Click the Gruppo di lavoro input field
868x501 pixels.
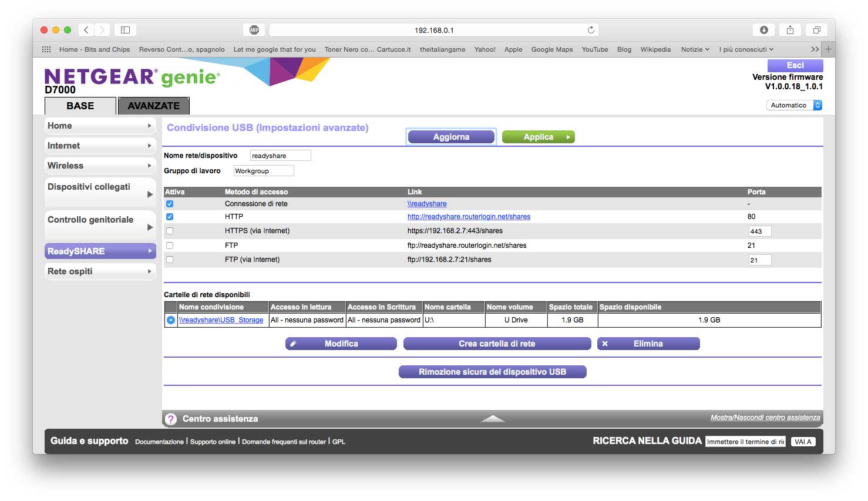point(264,171)
